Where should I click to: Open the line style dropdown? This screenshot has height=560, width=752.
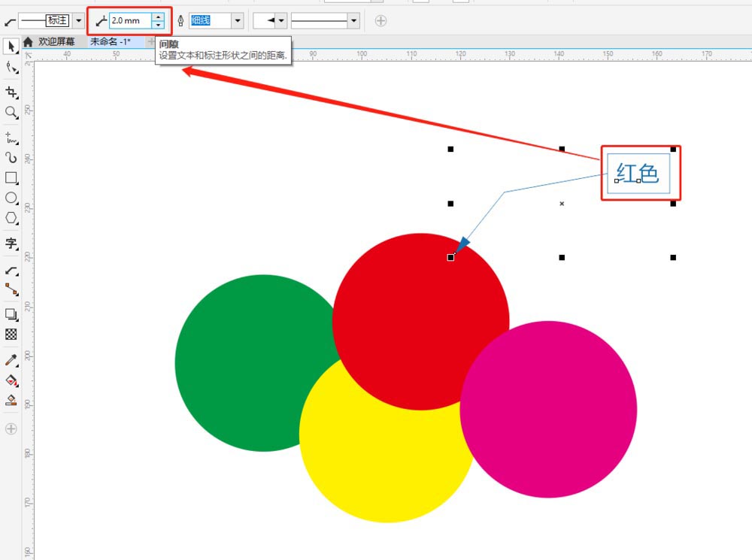[x=353, y=20]
